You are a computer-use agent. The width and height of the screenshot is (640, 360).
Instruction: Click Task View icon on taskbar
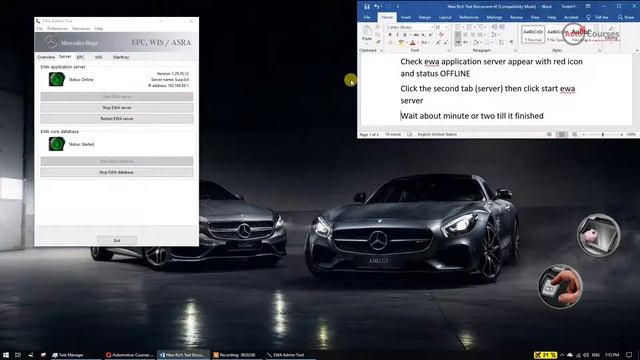[18, 355]
